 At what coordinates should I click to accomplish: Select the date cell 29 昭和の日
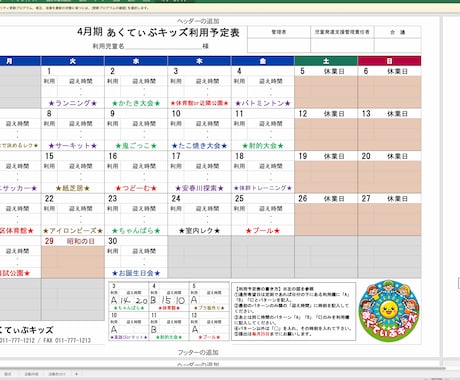point(73,241)
